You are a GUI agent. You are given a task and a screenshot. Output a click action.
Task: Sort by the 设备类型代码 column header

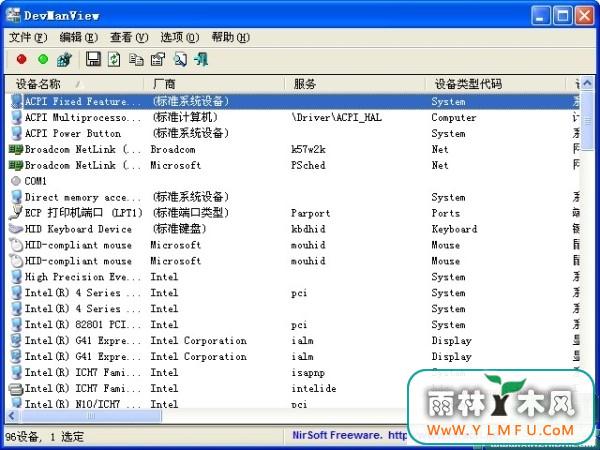click(x=496, y=84)
